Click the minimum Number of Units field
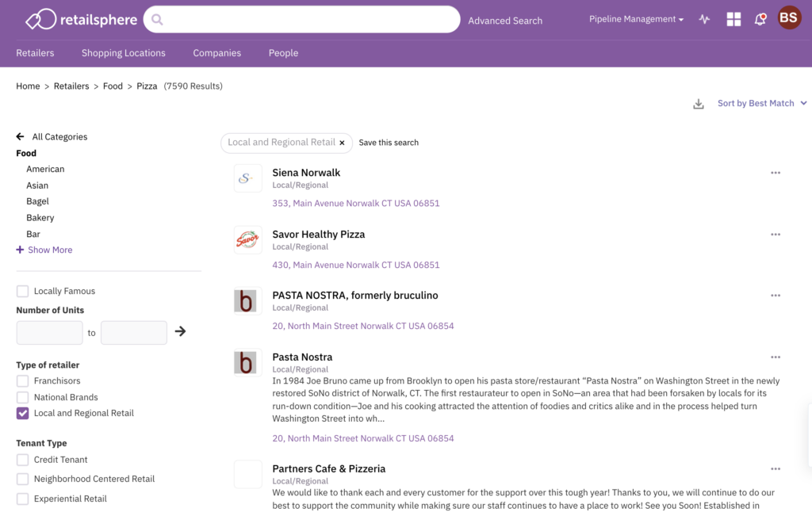812x512 pixels. 49,332
